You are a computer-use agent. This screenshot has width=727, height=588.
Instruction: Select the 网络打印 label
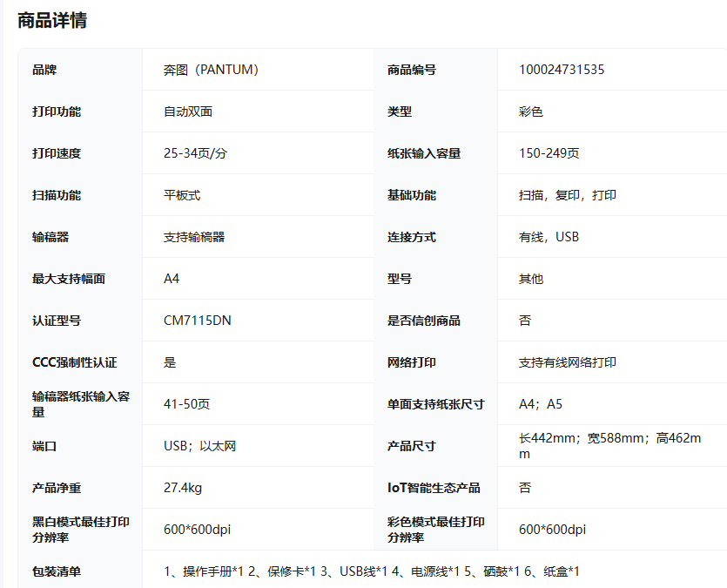412,362
